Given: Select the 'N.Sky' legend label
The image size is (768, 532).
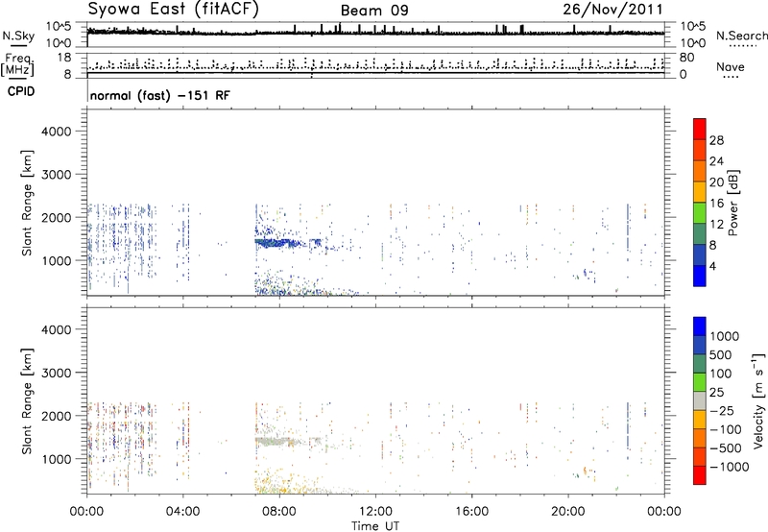Looking at the screenshot, I should (x=18, y=36).
